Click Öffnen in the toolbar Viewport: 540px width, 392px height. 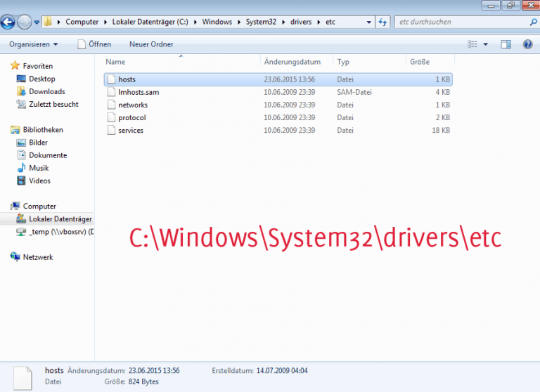point(94,44)
